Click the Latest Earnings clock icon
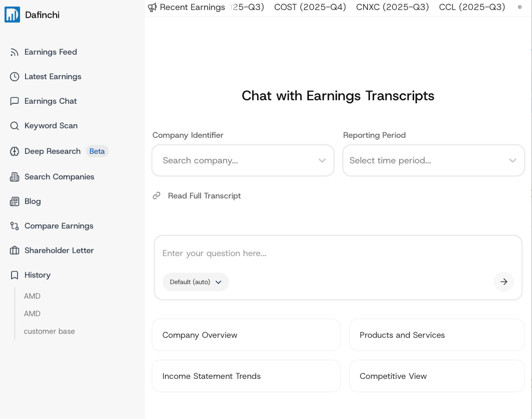 point(15,77)
